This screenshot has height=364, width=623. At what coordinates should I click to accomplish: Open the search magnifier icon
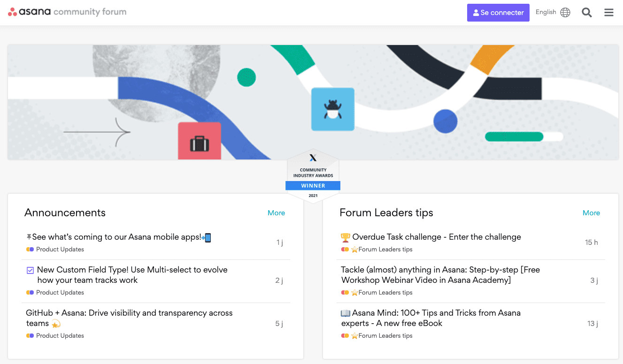(x=587, y=13)
